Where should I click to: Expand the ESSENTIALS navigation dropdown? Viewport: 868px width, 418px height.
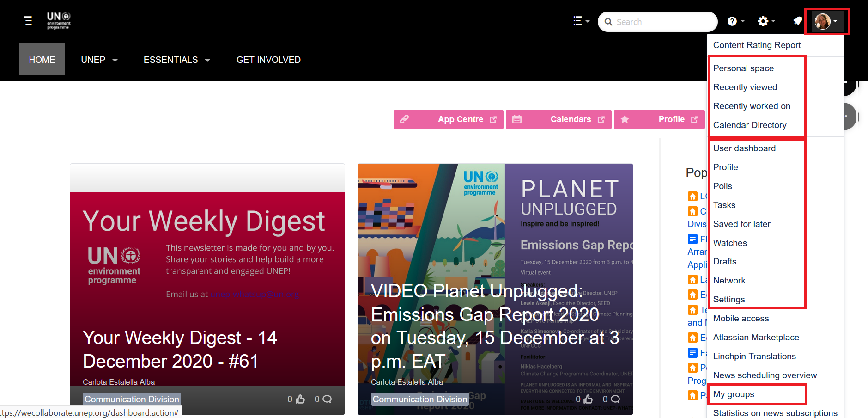tap(177, 60)
